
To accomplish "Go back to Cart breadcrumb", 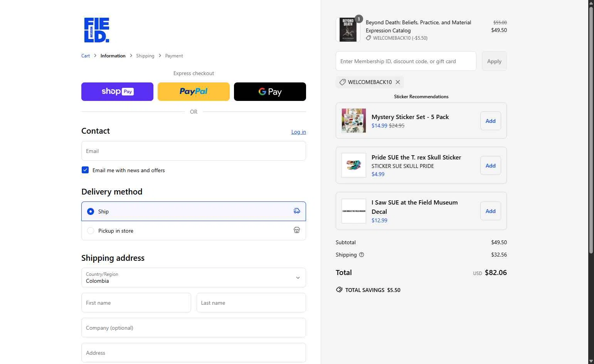I will pos(86,56).
